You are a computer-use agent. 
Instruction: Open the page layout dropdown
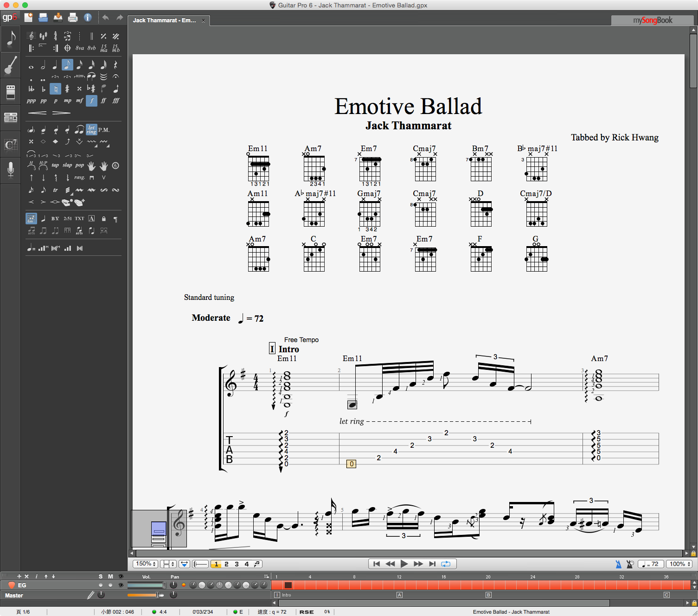(168, 564)
